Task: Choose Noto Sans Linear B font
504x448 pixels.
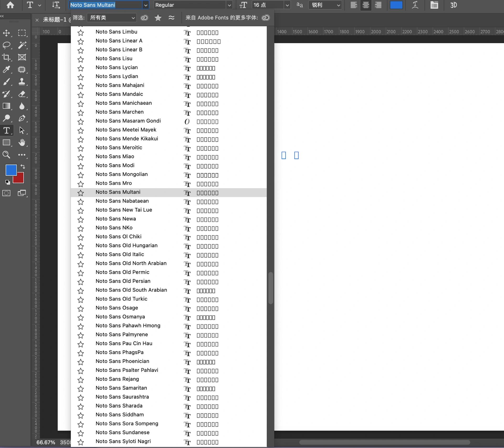Action: (x=169, y=50)
